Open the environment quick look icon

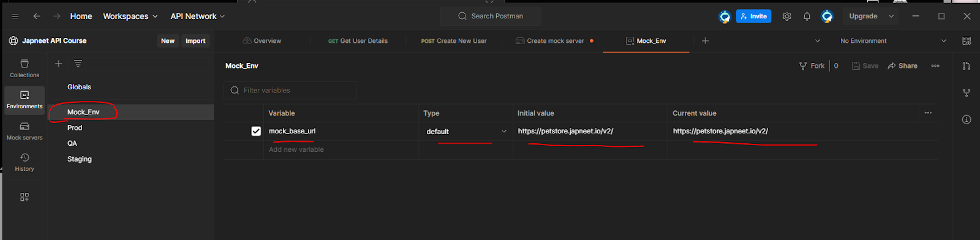point(967,41)
